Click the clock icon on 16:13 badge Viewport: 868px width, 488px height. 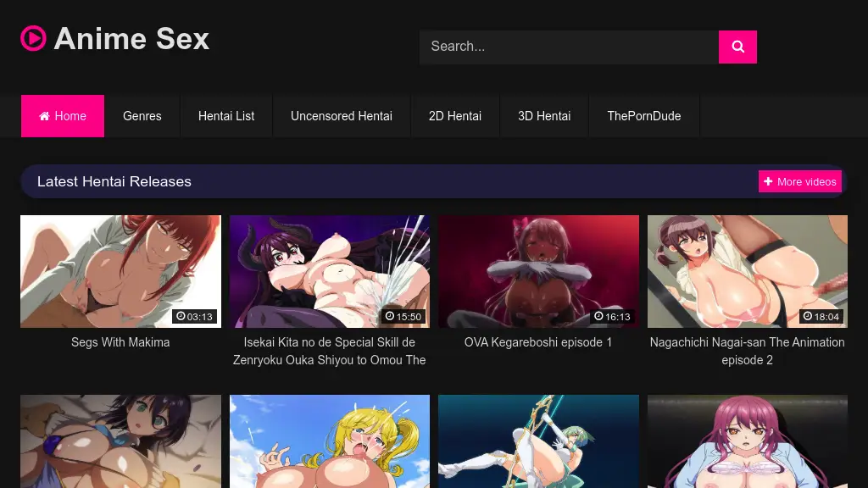click(x=598, y=317)
